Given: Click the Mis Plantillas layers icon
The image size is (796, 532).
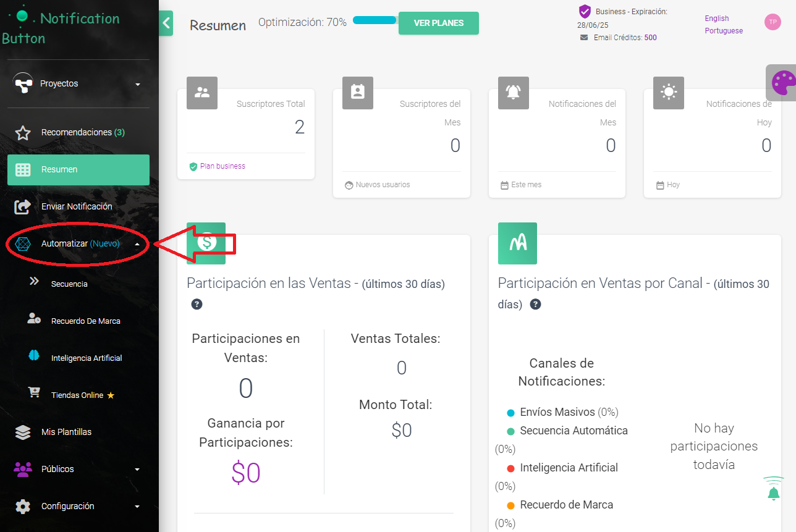Looking at the screenshot, I should (22, 431).
